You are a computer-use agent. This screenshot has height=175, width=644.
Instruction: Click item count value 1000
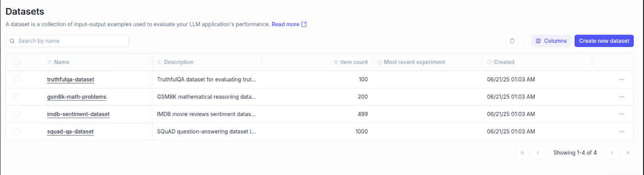pyautogui.click(x=361, y=132)
